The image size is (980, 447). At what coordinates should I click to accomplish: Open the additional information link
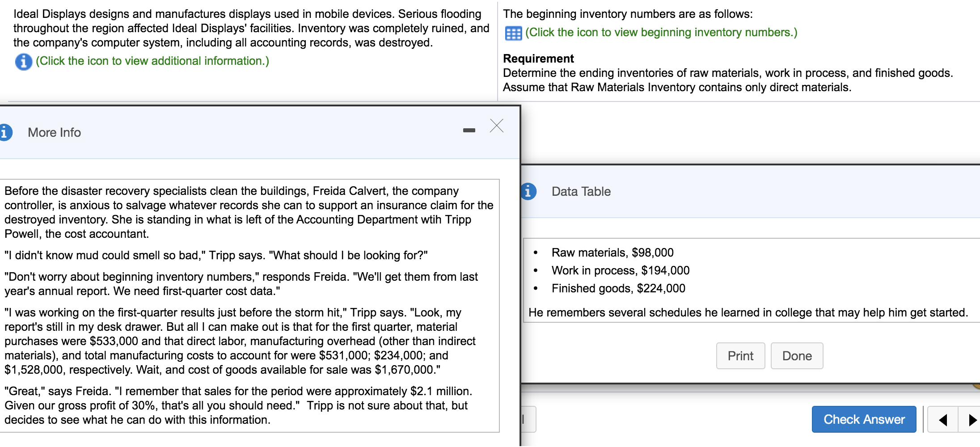coord(152,61)
